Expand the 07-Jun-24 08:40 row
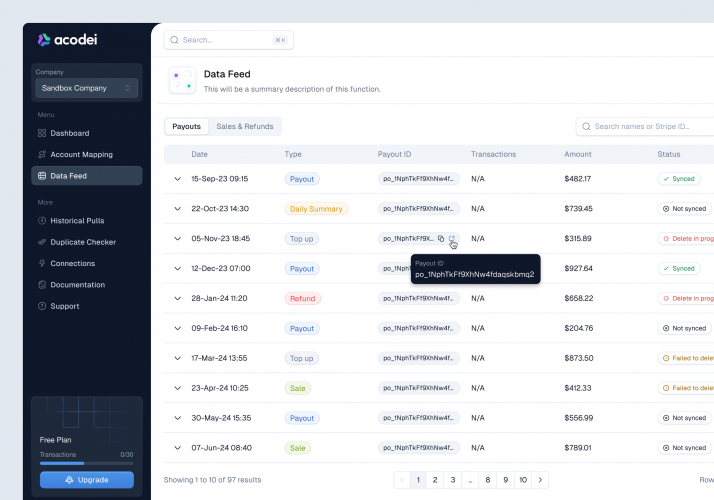714x500 pixels. 178,448
